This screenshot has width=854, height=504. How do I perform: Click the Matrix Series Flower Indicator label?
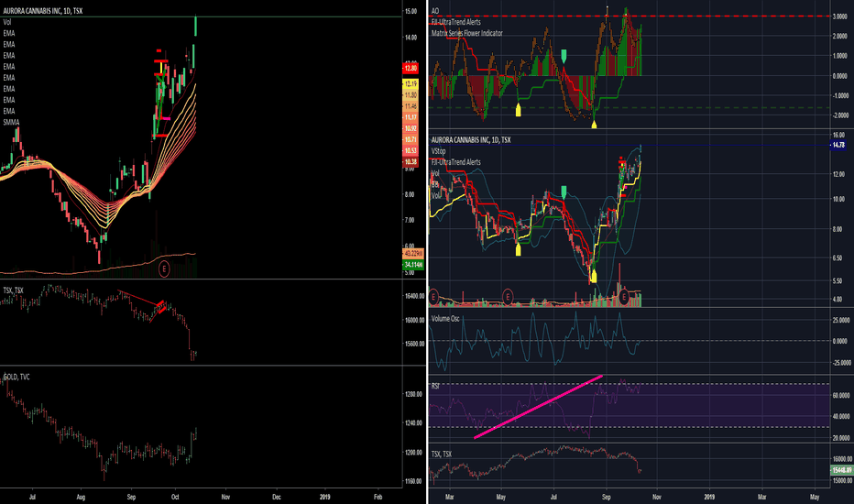[x=467, y=33]
